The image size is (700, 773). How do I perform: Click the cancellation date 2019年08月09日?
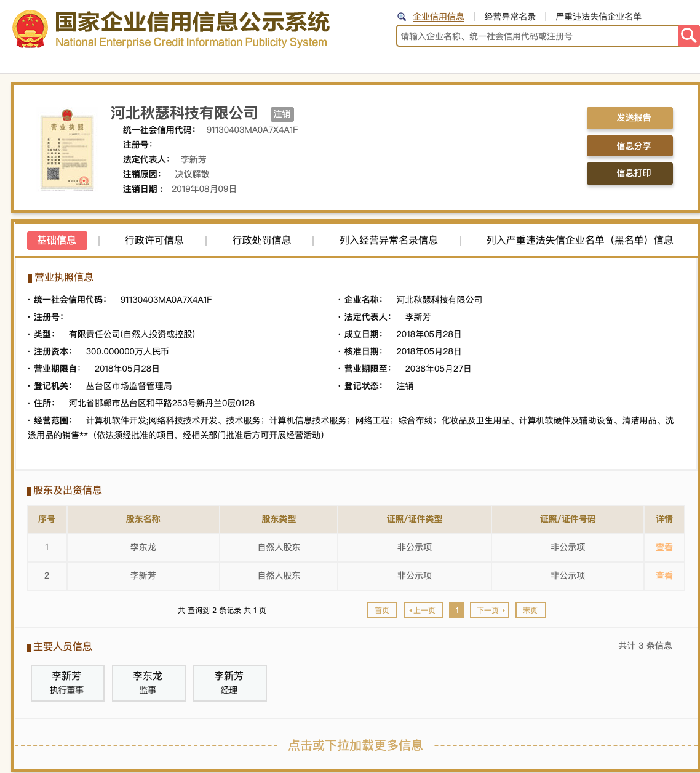(204, 189)
